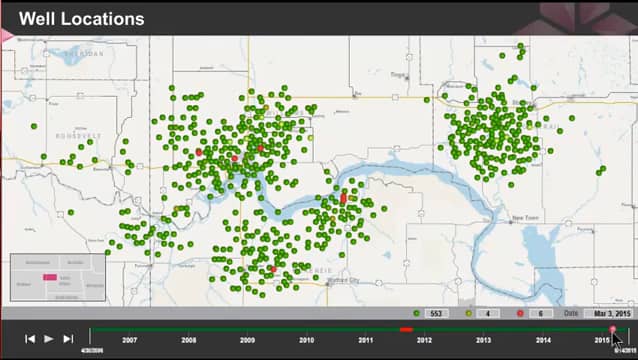Click the skip-to-end playback button
638x360 pixels.
tap(68, 339)
